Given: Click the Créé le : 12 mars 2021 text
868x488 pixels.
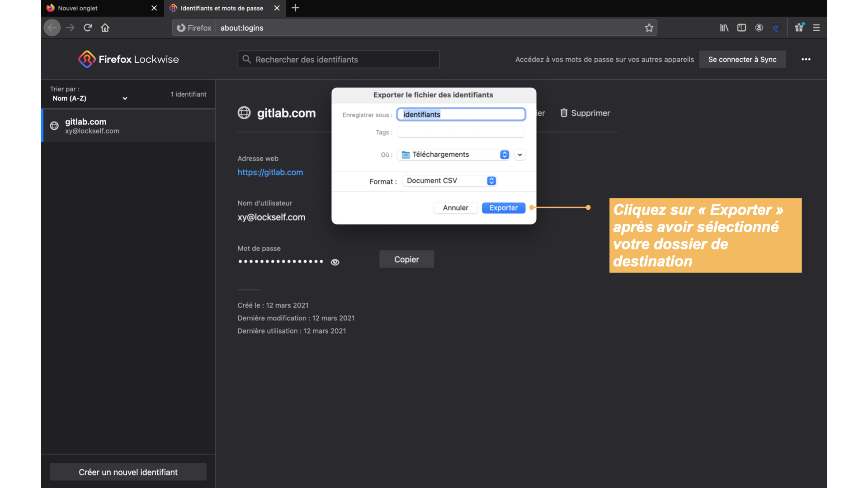Looking at the screenshot, I should pyautogui.click(x=273, y=305).
